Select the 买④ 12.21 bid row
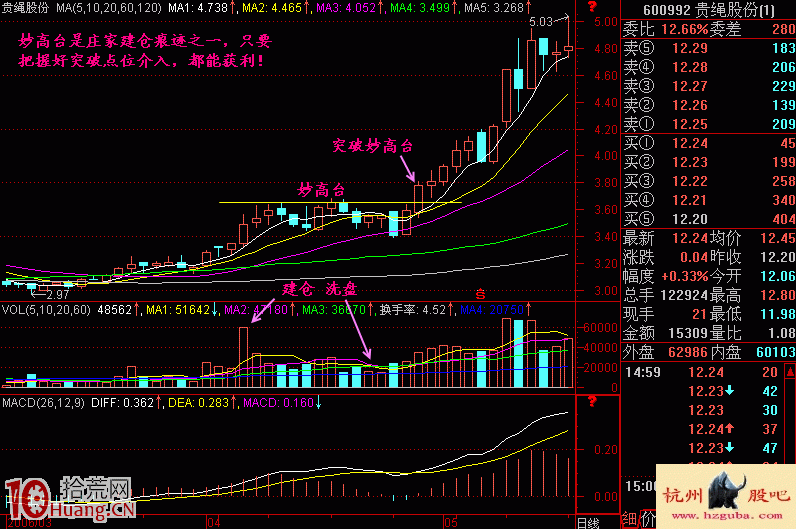796x529 pixels. [x=709, y=200]
